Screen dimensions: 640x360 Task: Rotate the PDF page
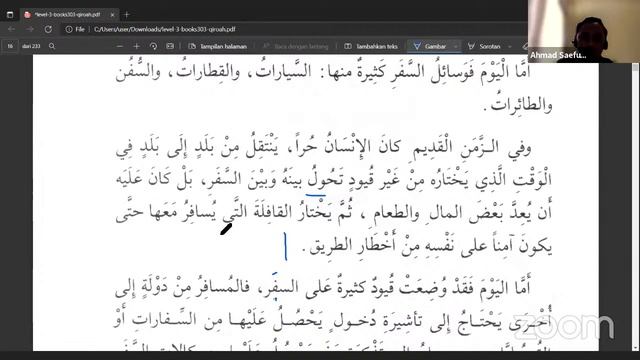coord(153,47)
